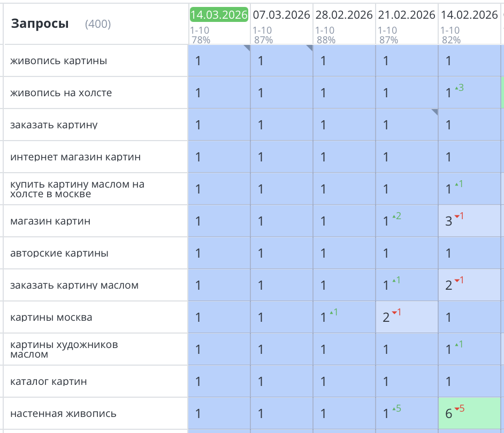Click the position 2 cell for 'заказать картину маслом'

(x=469, y=285)
